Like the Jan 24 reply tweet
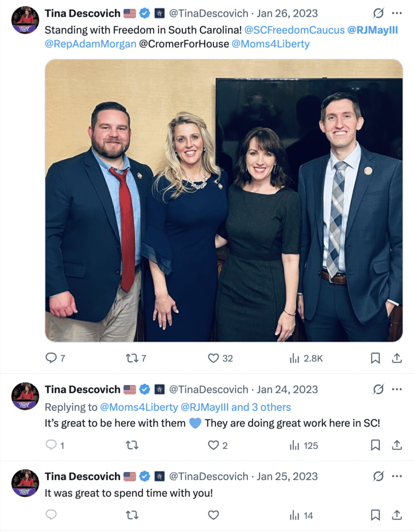Image resolution: width=414 pixels, height=532 pixels. 213,445
